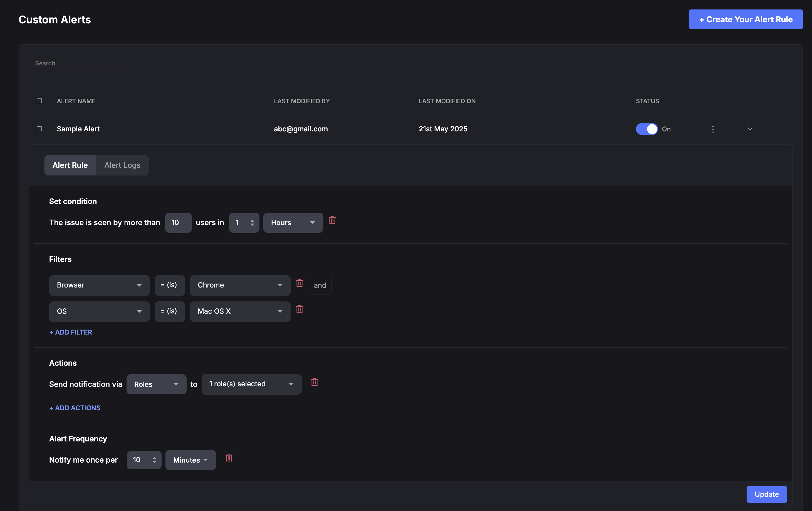Screen dimensions: 812x511
Task: Click Create Your Alert Rule button
Action: [x=745, y=19]
